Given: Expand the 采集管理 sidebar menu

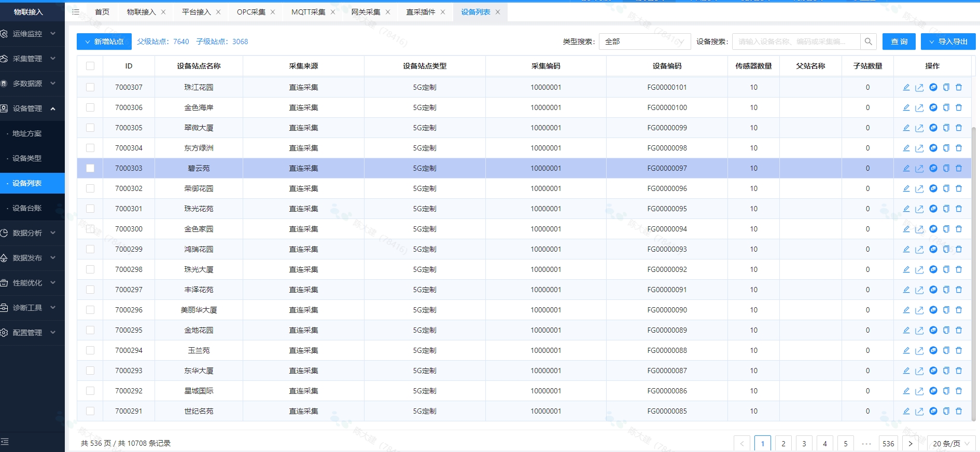Looking at the screenshot, I should pos(32,59).
